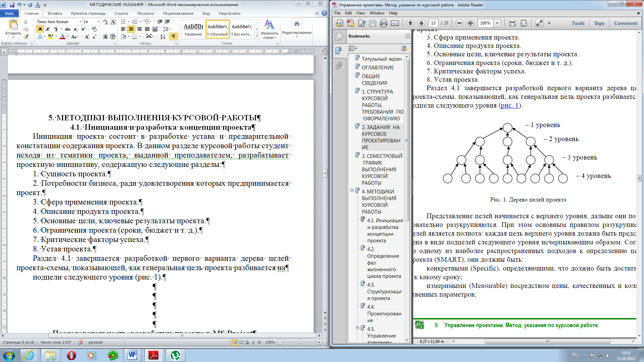Screen dimensions: 644x362
Task: Open the font size dropdown showing 14
Action: (x=99, y=22)
